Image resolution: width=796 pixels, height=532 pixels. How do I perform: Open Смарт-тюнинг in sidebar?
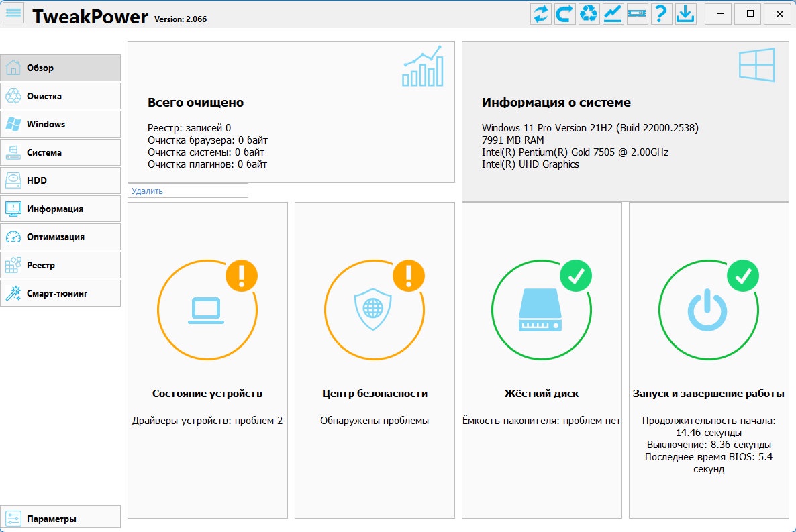(x=60, y=293)
